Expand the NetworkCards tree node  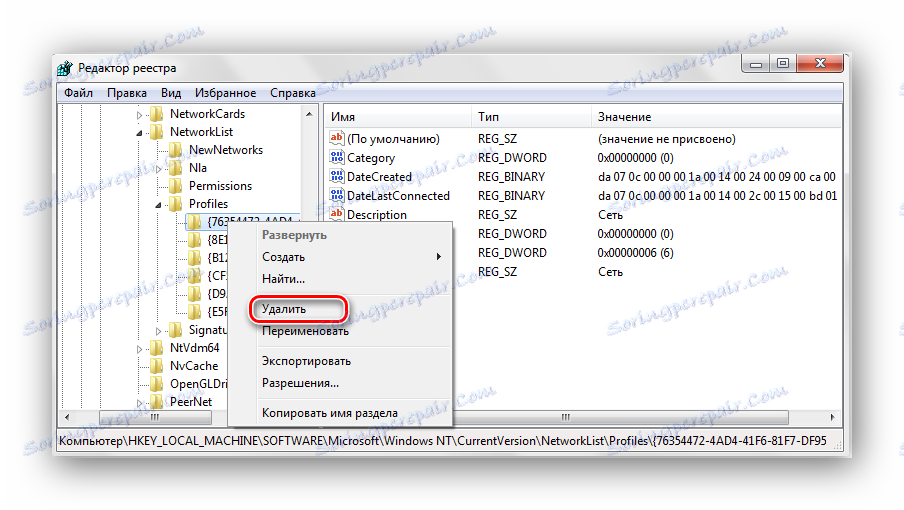click(x=140, y=115)
